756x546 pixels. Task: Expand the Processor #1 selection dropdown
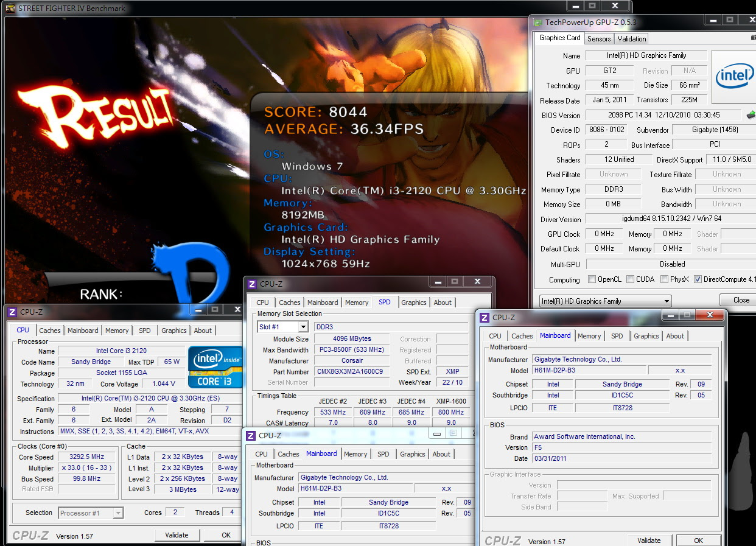pyautogui.click(x=91, y=513)
